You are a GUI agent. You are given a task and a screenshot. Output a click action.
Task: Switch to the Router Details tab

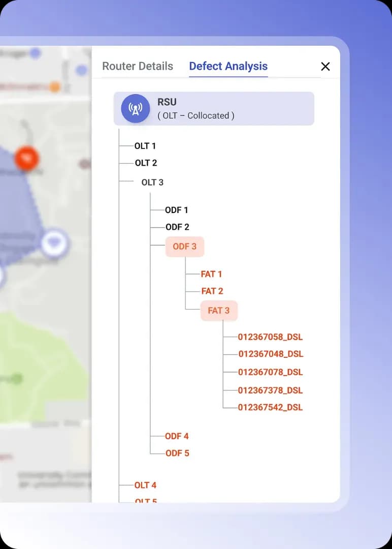pos(138,66)
